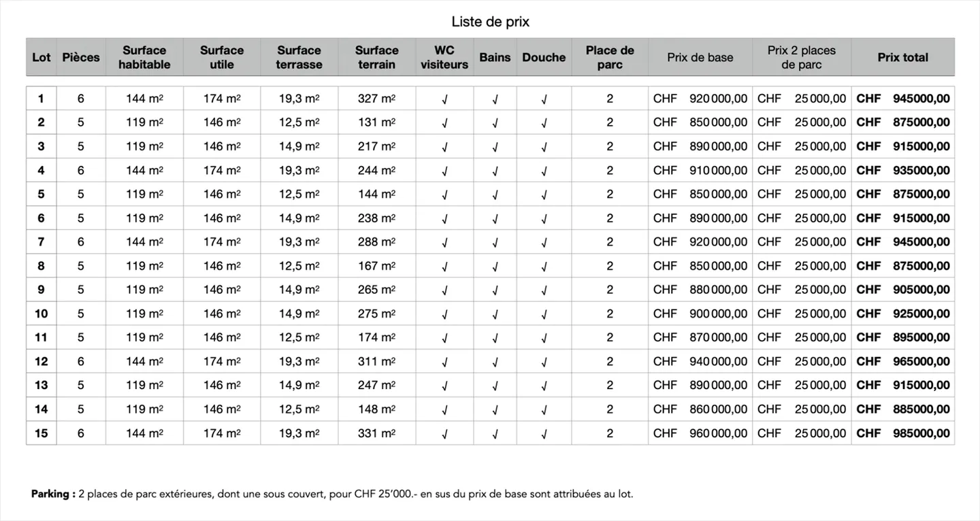Click lot 15 total price CHF 985000,00
The width and height of the screenshot is (980, 521).
coord(902,433)
